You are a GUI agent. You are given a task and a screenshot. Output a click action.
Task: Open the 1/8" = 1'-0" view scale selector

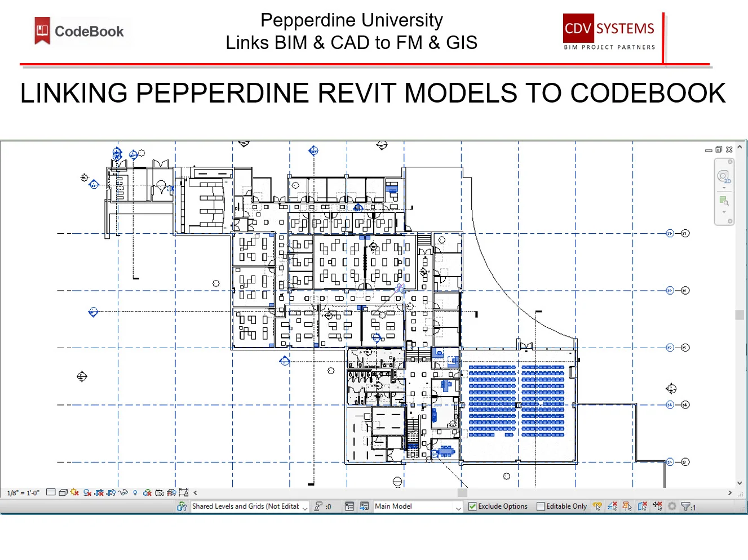click(23, 493)
